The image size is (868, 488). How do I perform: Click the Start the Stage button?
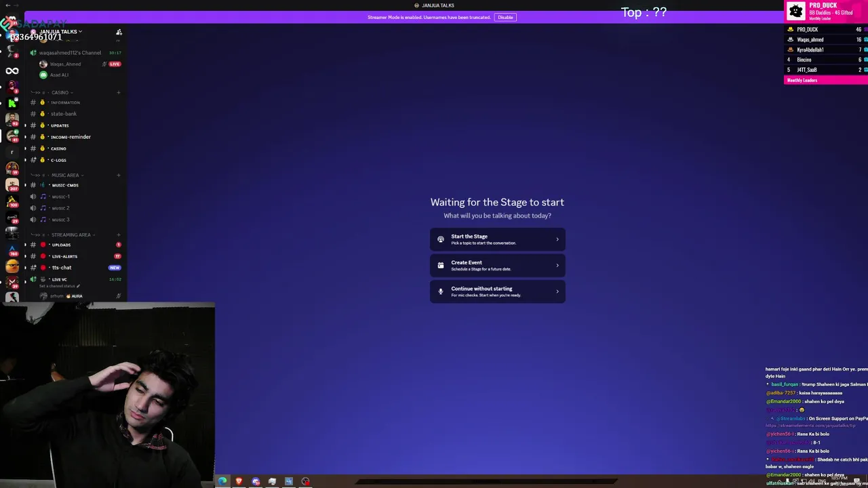pos(497,239)
